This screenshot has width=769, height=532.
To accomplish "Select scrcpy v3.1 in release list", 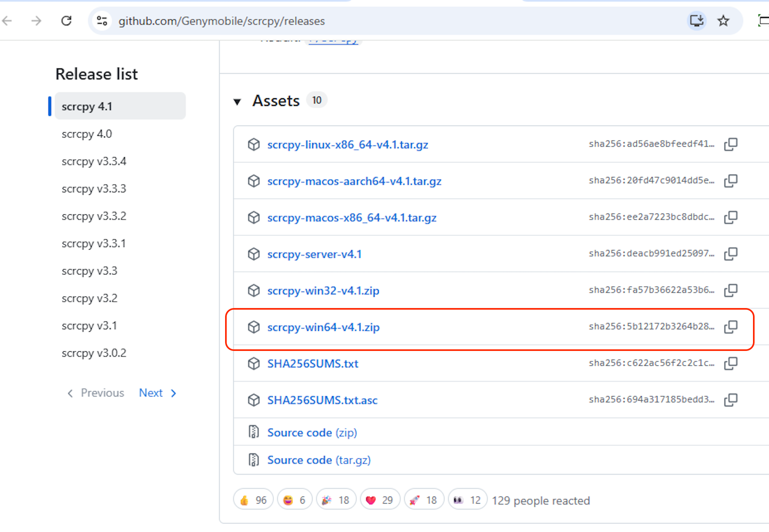I will pyautogui.click(x=89, y=326).
